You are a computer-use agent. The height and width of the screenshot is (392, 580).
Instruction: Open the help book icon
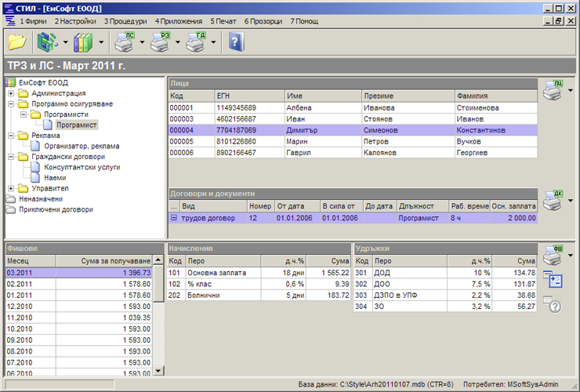237,42
